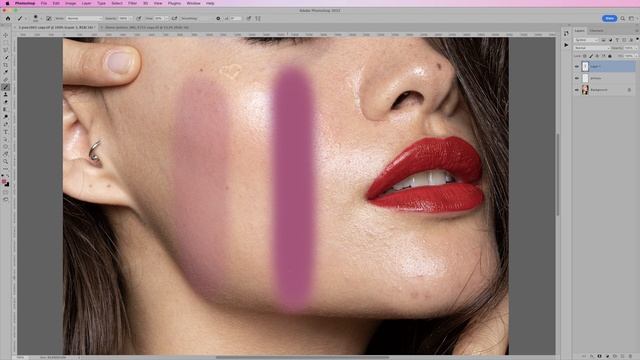Viewport: 640px width, 360px height.
Task: Create a new group folder icon
Action: tap(615, 356)
